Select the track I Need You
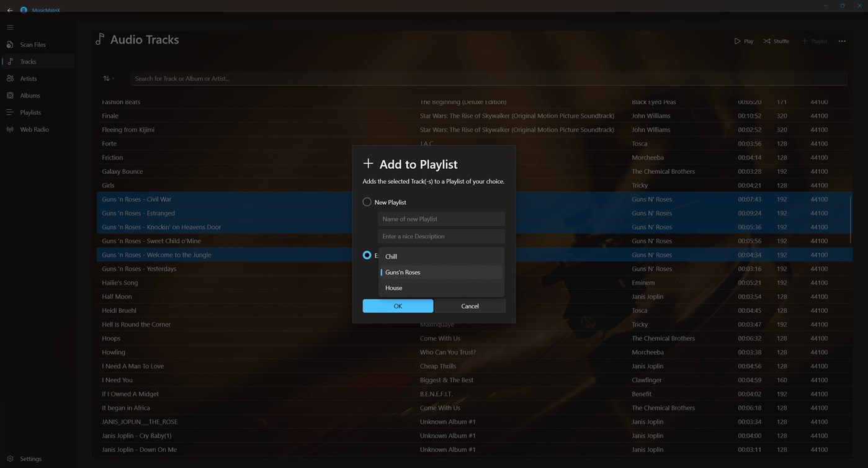 [475, 380]
